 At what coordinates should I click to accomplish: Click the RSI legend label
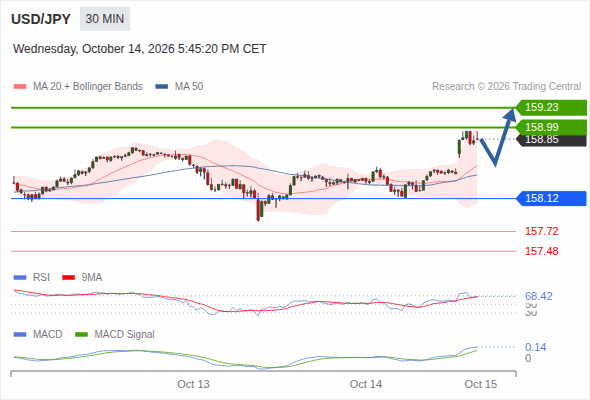tap(41, 278)
